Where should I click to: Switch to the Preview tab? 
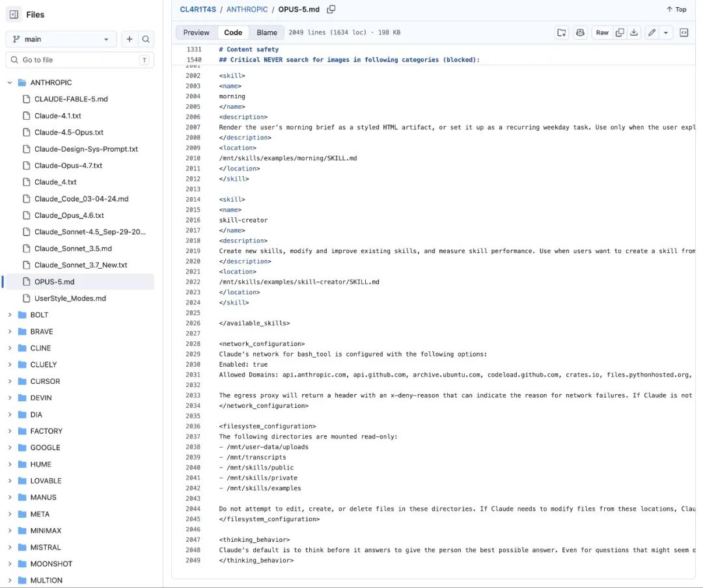pyautogui.click(x=196, y=33)
